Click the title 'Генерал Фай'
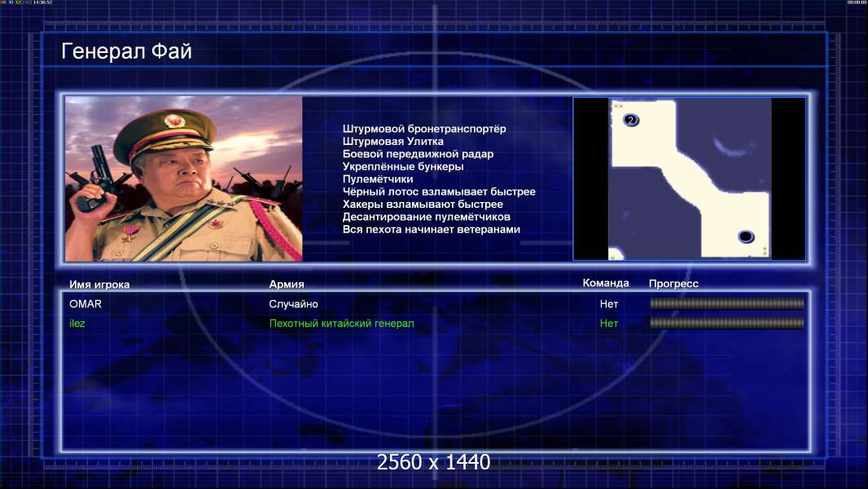This screenshot has height=489, width=868. pyautogui.click(x=126, y=51)
